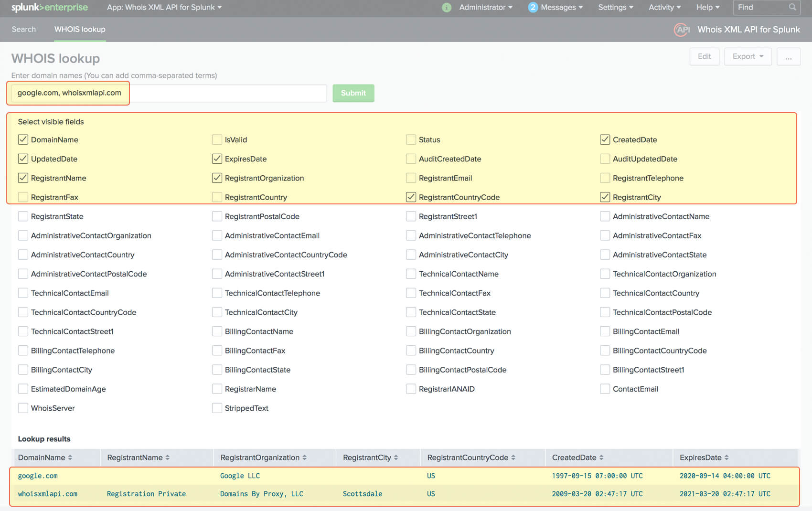The width and height of the screenshot is (812, 511).
Task: Toggle the ExpiresDate checkbox
Action: pos(217,159)
